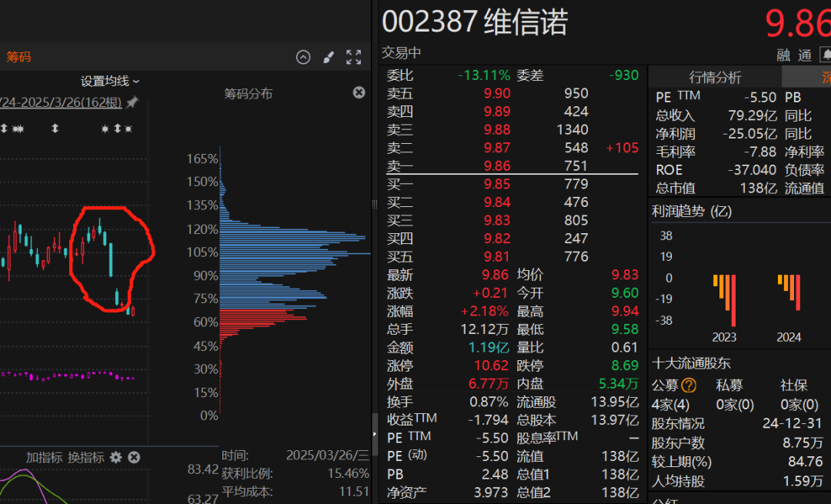This screenshot has height=504, width=831.
Task: Click the 2023 profit trend bars
Action: point(725,300)
